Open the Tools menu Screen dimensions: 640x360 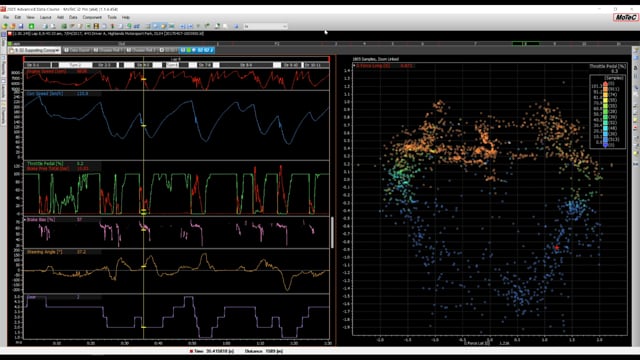[x=112, y=18]
